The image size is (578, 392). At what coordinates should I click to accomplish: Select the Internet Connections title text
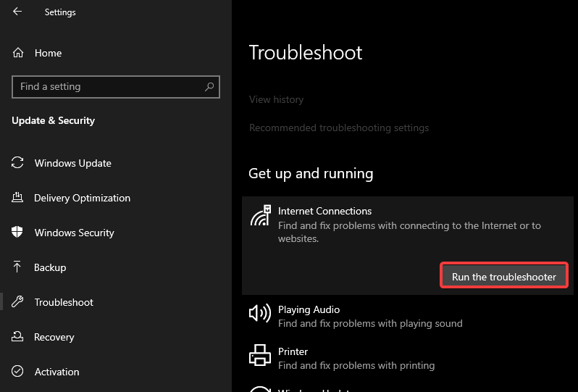click(324, 211)
